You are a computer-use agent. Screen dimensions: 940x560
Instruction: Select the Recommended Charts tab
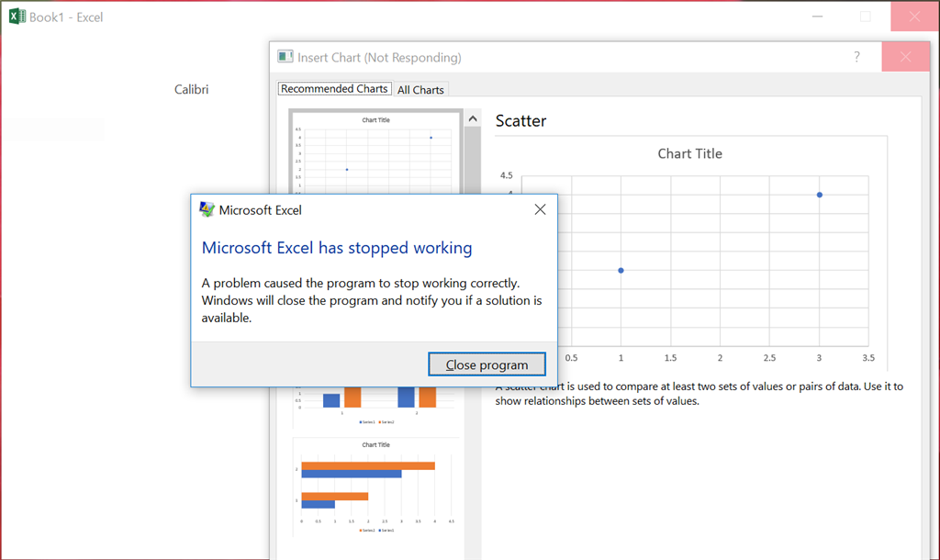click(x=334, y=89)
